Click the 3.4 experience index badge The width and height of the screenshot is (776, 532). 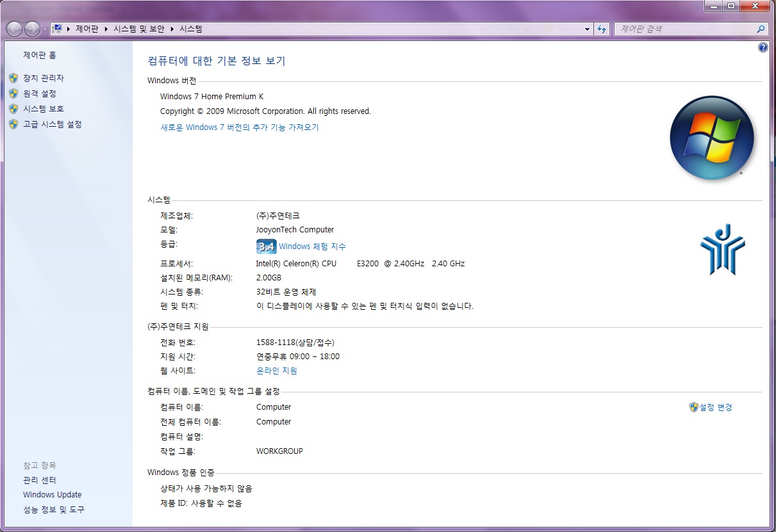(x=266, y=246)
